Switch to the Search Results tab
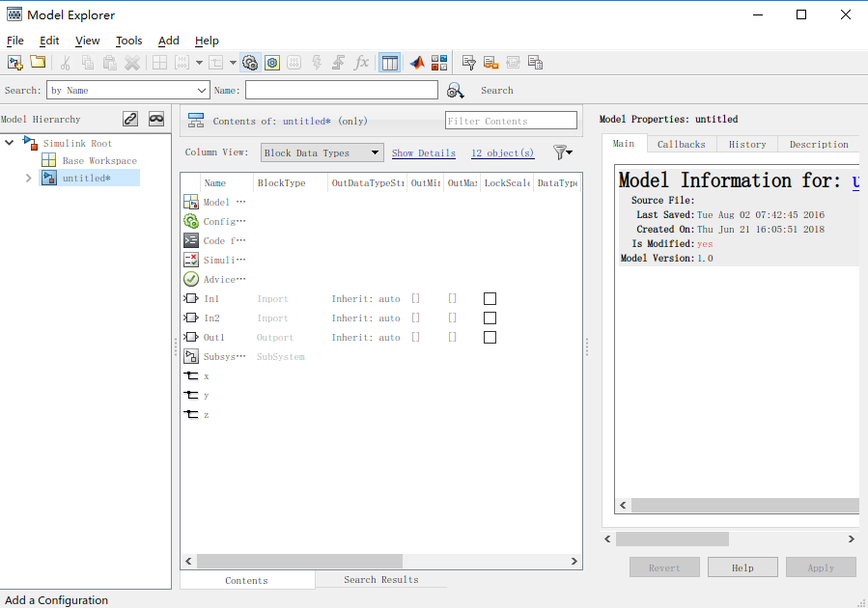 pyautogui.click(x=380, y=579)
